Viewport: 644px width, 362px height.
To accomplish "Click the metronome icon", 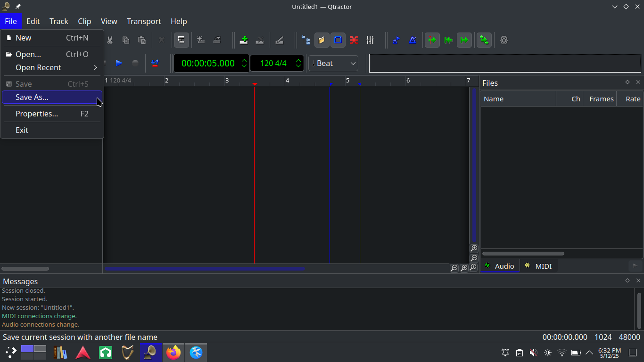I will point(413,40).
